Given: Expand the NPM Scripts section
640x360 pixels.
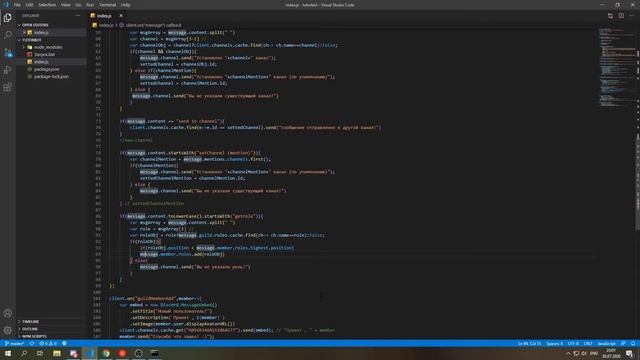Looking at the screenshot, I should (x=34, y=336).
